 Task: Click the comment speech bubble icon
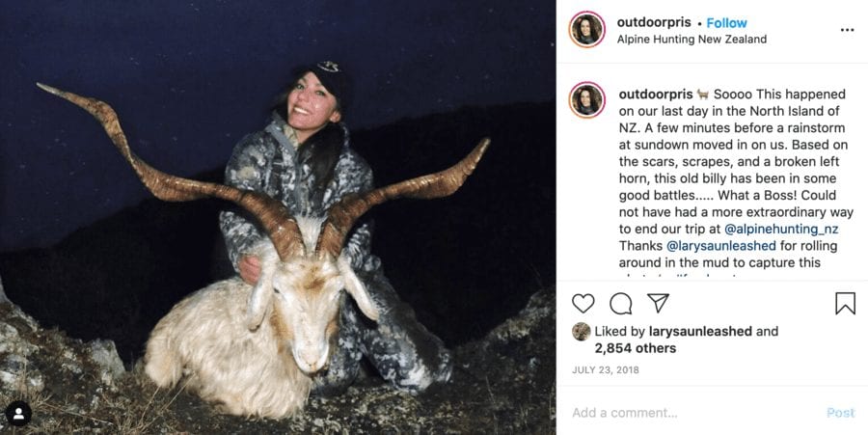(621, 304)
